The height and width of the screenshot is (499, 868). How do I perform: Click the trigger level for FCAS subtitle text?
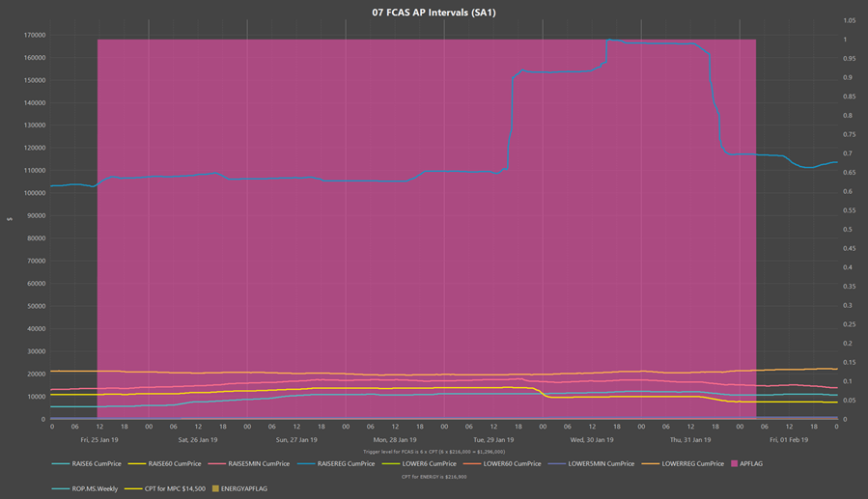434,451
